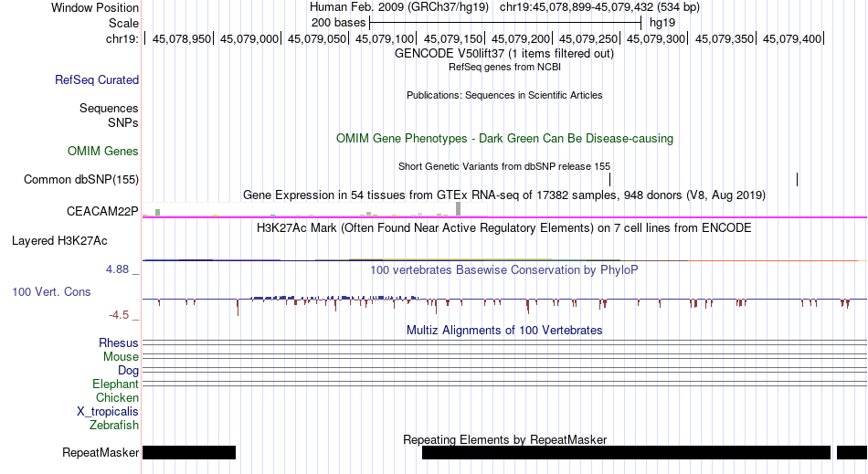
Task: Click Short Genetic Variants from dbSNP title
Action: click(504, 166)
